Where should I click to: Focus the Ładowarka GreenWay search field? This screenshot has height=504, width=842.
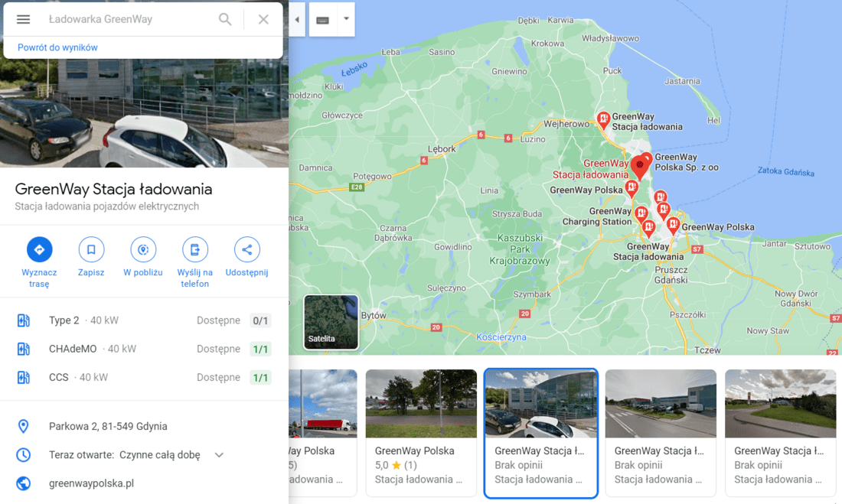tap(128, 19)
